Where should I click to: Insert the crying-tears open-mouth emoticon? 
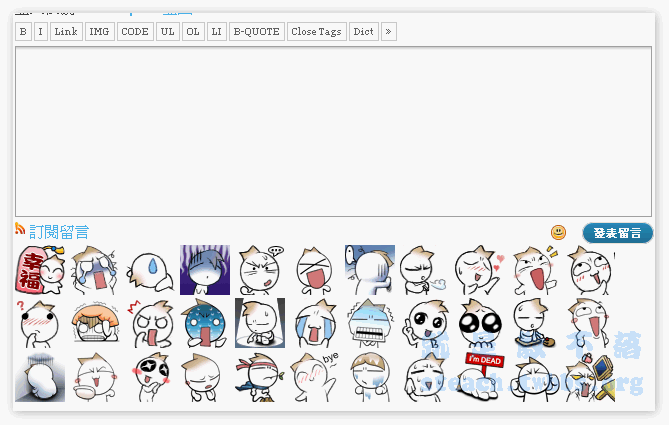tap(94, 270)
